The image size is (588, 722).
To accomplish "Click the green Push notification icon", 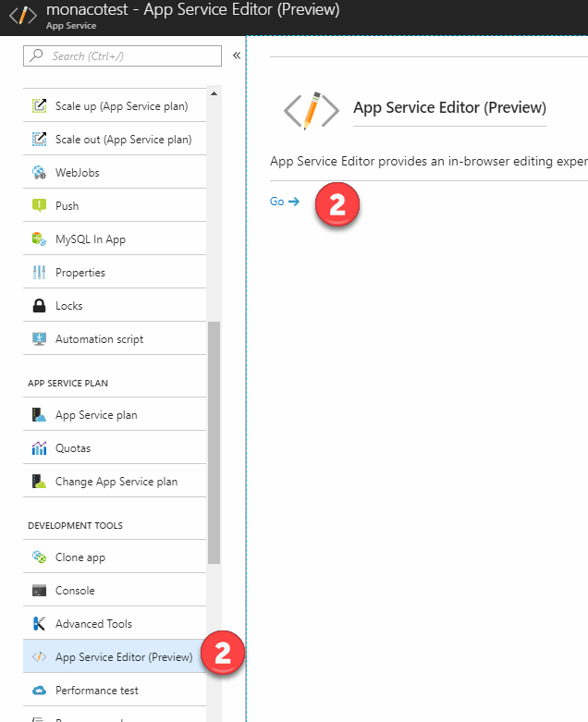I will (x=39, y=205).
